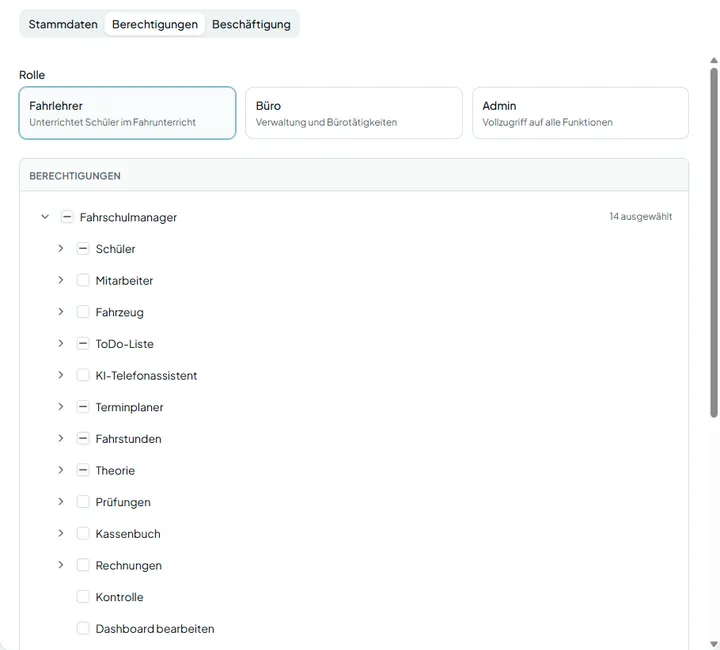The image size is (720, 650).
Task: Expand the Theorie permissions
Action: 61,470
